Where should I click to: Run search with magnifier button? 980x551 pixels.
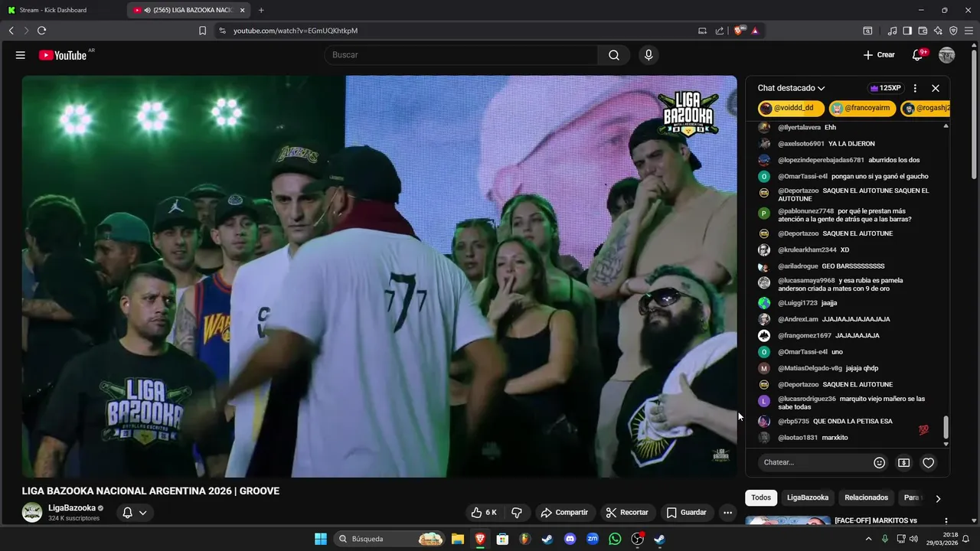tap(614, 55)
